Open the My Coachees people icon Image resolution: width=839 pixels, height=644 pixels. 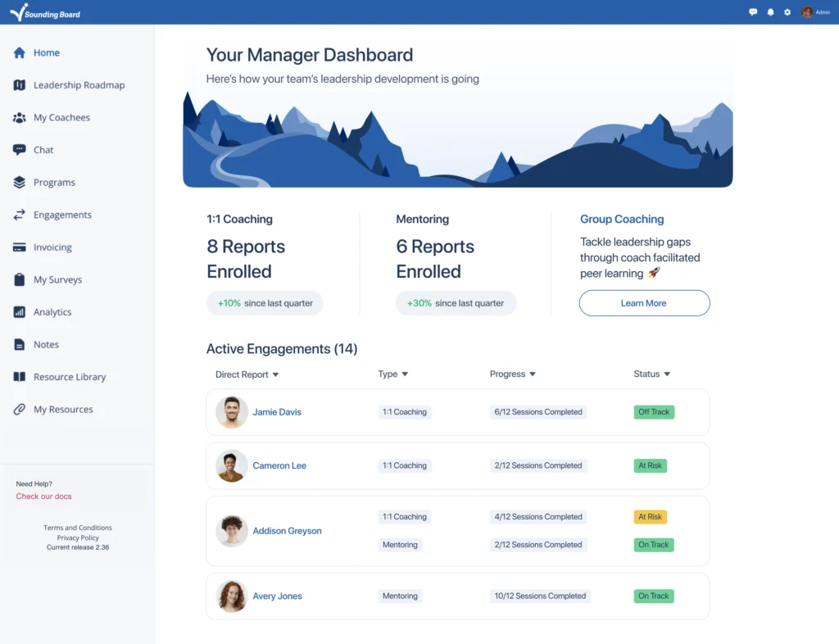pyautogui.click(x=20, y=117)
